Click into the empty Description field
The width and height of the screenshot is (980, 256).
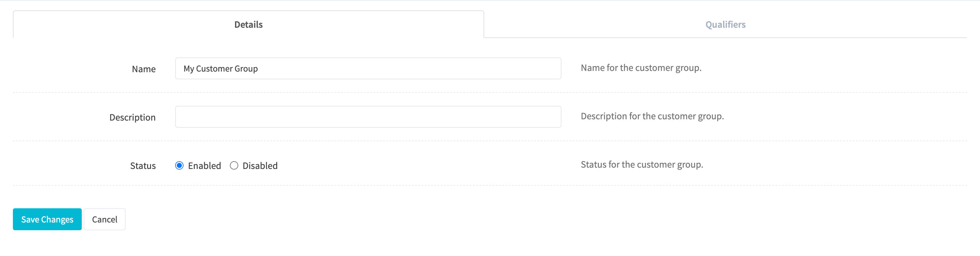click(368, 117)
